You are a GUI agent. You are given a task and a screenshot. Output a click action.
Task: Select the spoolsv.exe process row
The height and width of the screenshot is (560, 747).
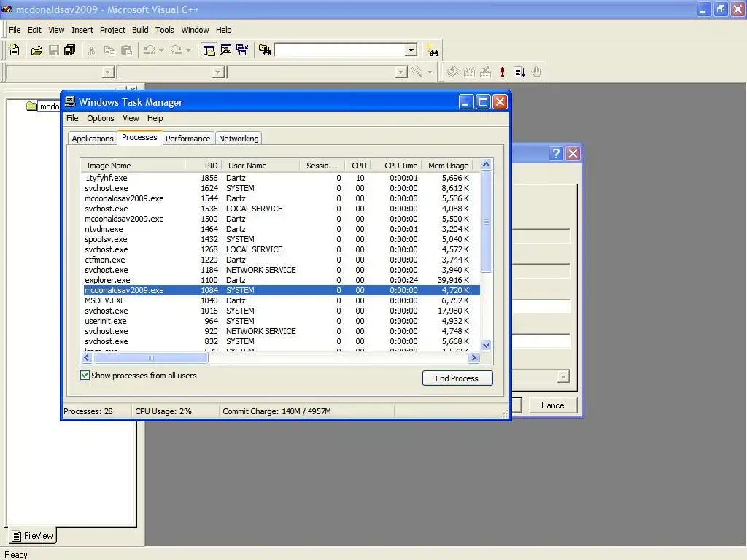click(281, 239)
